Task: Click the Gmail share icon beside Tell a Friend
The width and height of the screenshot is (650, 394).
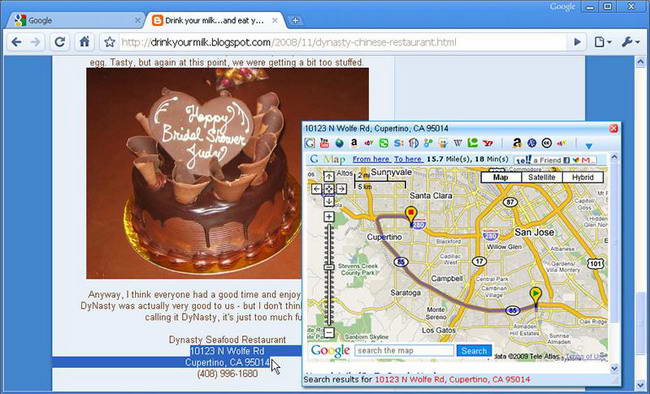Action: coord(586,160)
